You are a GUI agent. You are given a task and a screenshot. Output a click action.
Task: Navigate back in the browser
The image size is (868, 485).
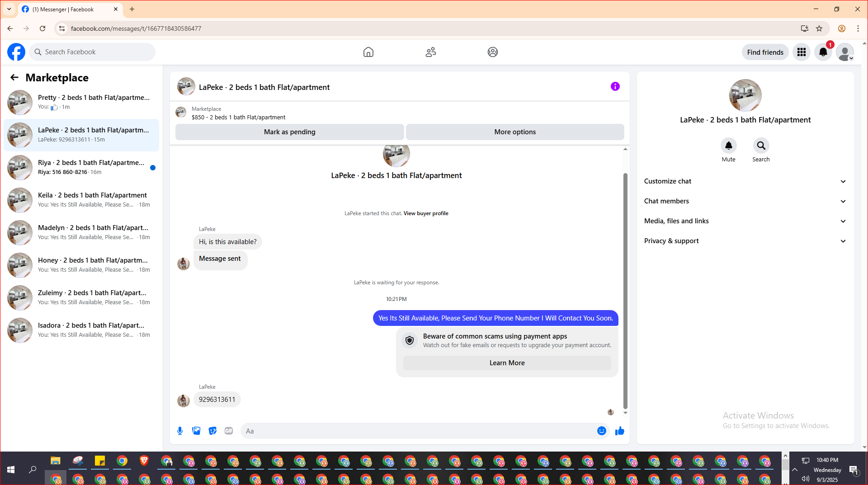(10, 28)
